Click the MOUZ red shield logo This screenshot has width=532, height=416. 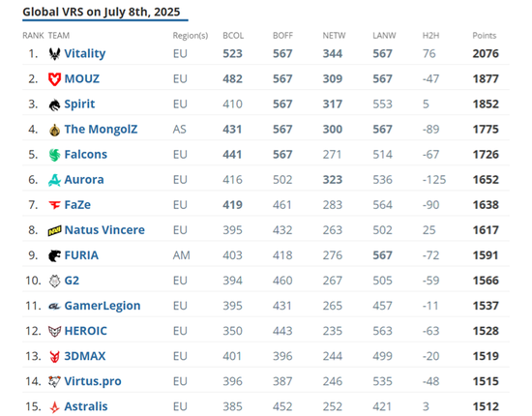[54, 79]
